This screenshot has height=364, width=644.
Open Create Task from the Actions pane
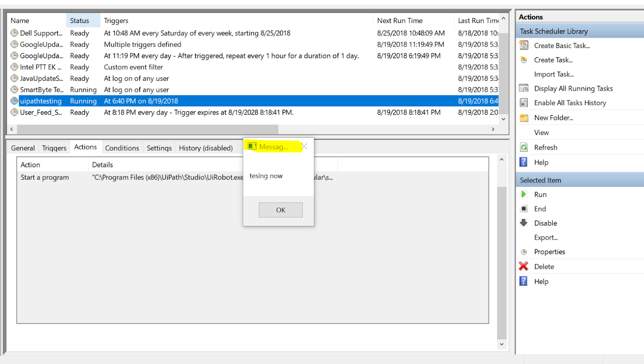pyautogui.click(x=553, y=60)
